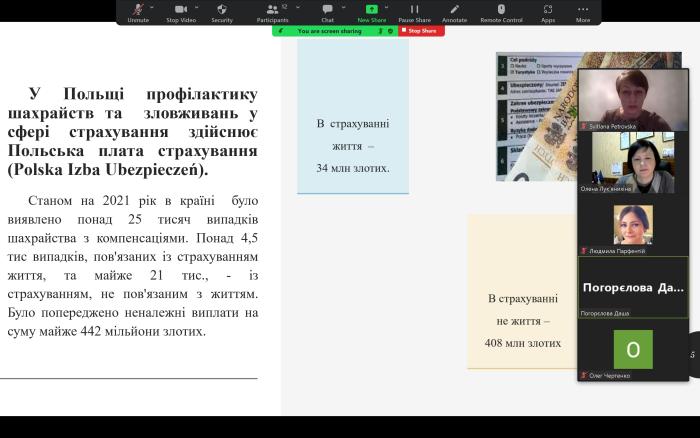Viewport: 700px width, 438px height.
Task: Select the Annotate pencil tool
Action: (454, 9)
